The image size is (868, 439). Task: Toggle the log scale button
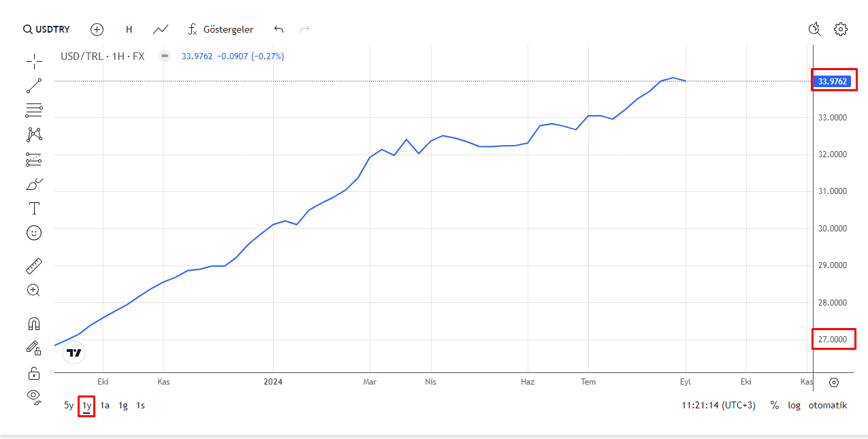pyautogui.click(x=794, y=405)
